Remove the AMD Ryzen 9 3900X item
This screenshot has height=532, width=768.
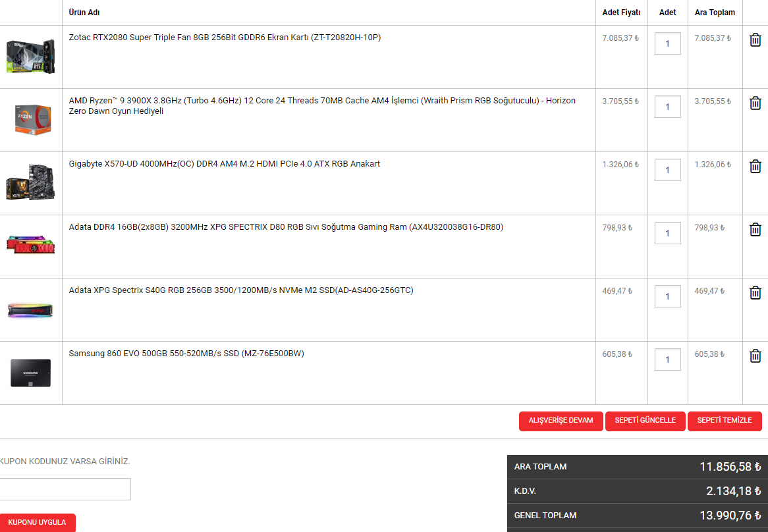click(755, 103)
